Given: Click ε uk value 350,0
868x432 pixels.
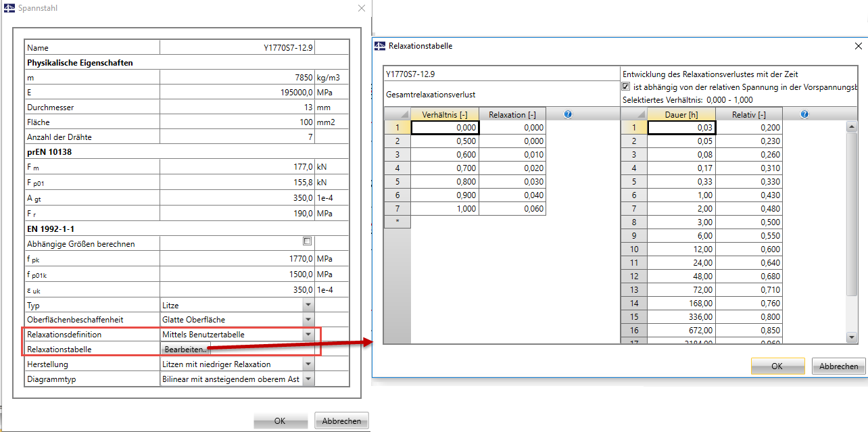Looking at the screenshot, I should pos(237,289).
